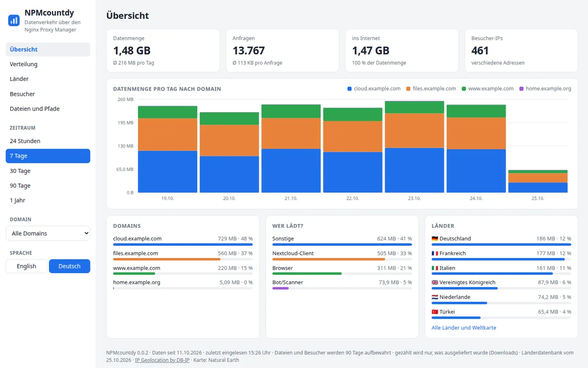
Task: Click the Deutschland flag icon
Action: click(435, 239)
